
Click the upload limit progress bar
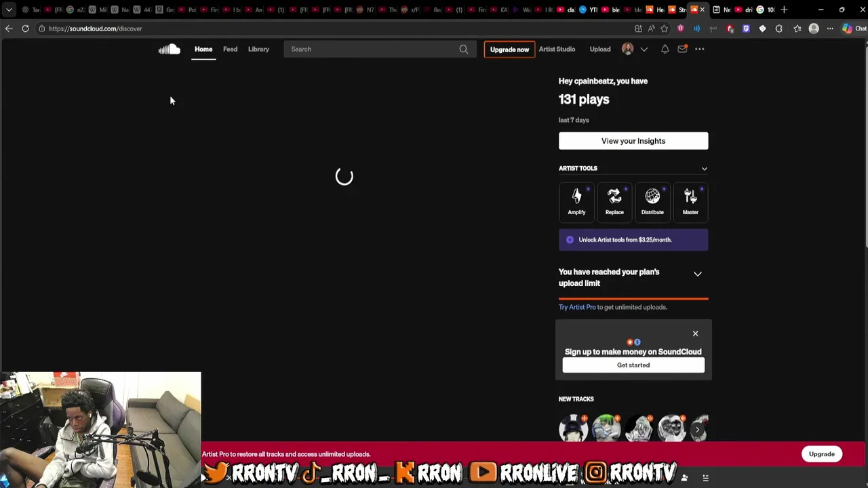point(633,298)
